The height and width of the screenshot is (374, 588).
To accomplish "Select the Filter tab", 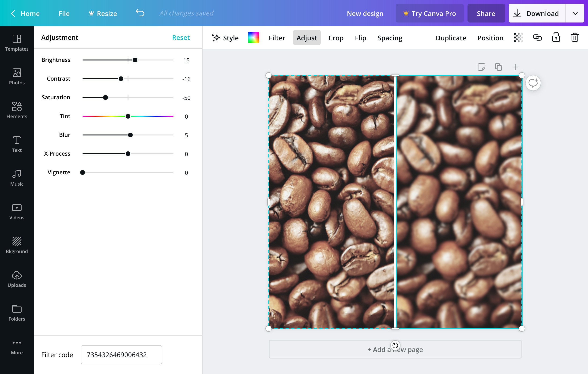I will coord(277,38).
